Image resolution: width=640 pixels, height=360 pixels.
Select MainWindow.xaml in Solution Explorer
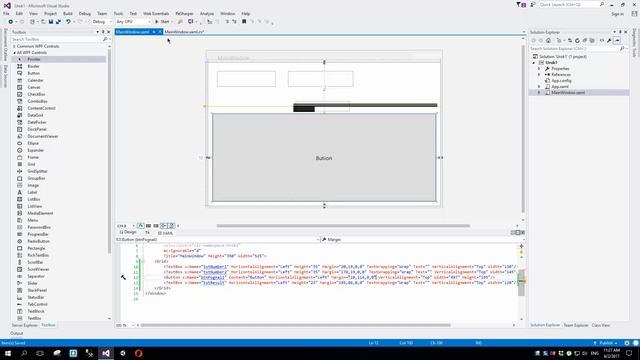pyautogui.click(x=568, y=93)
